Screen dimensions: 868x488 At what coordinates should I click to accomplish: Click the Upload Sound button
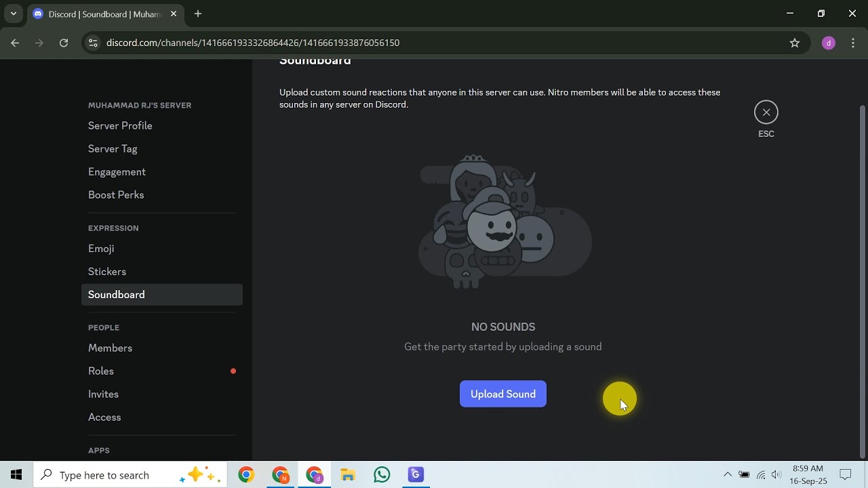tap(503, 394)
